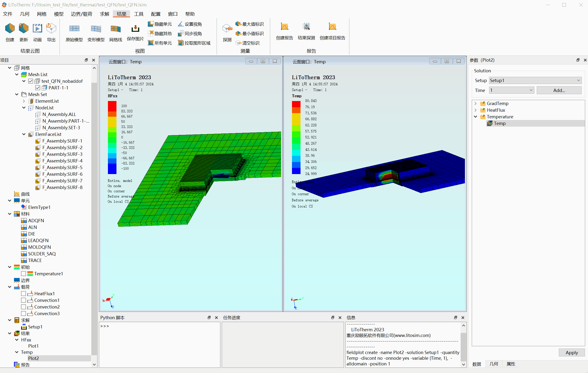588x373 pixels.
Task: Check the Temperature1 initial condition box
Action: pyautogui.click(x=23, y=274)
